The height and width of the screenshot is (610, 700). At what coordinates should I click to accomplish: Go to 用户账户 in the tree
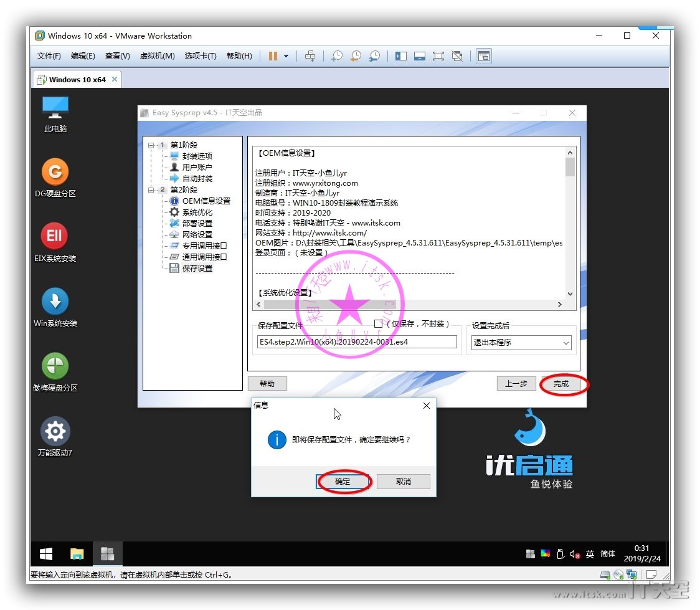(x=197, y=167)
